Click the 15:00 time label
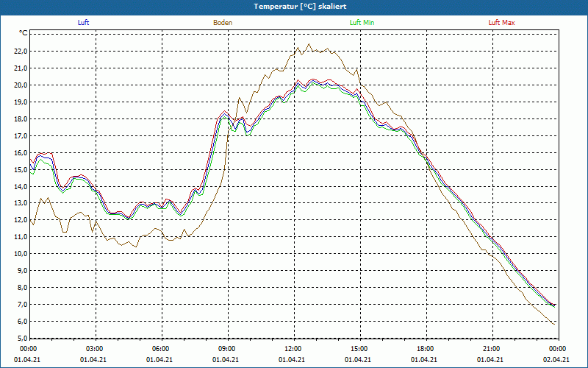The image size is (588, 368). [360, 349]
